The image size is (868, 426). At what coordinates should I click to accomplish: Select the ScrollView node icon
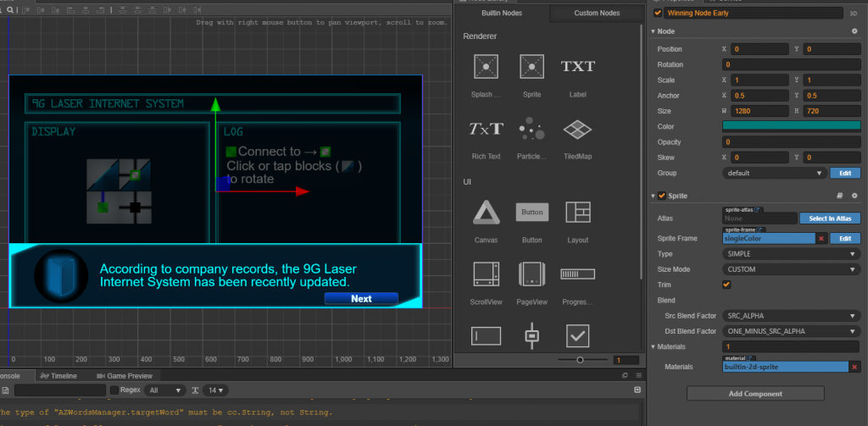pyautogui.click(x=486, y=274)
